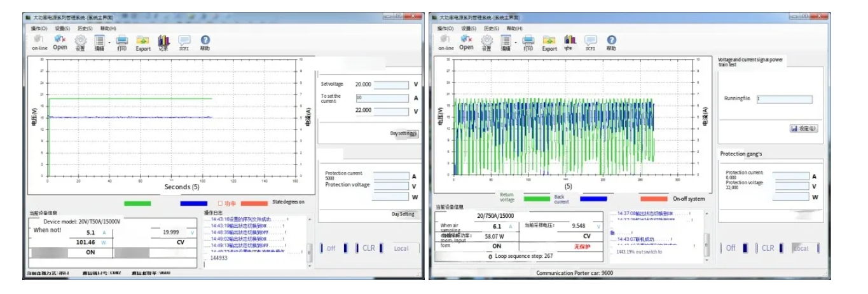Click the 'To set the current' input field
This screenshot has height=294, width=868.
tap(382, 98)
